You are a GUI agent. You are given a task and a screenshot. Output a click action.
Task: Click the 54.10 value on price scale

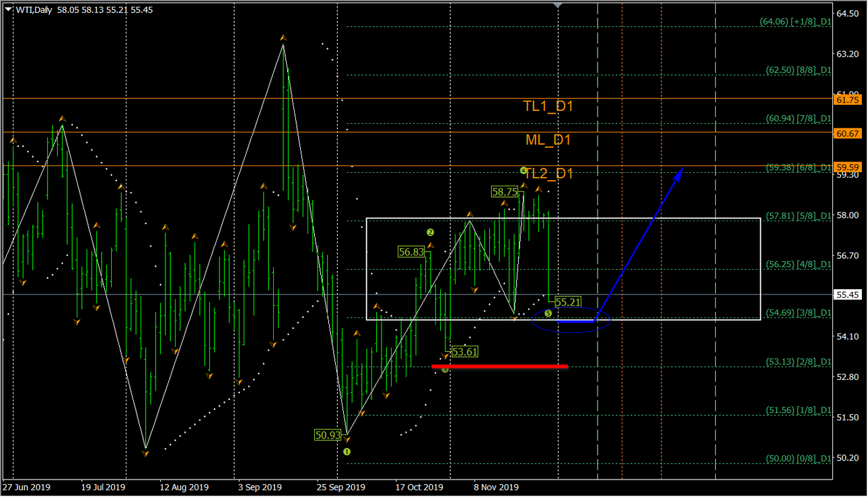pyautogui.click(x=847, y=336)
